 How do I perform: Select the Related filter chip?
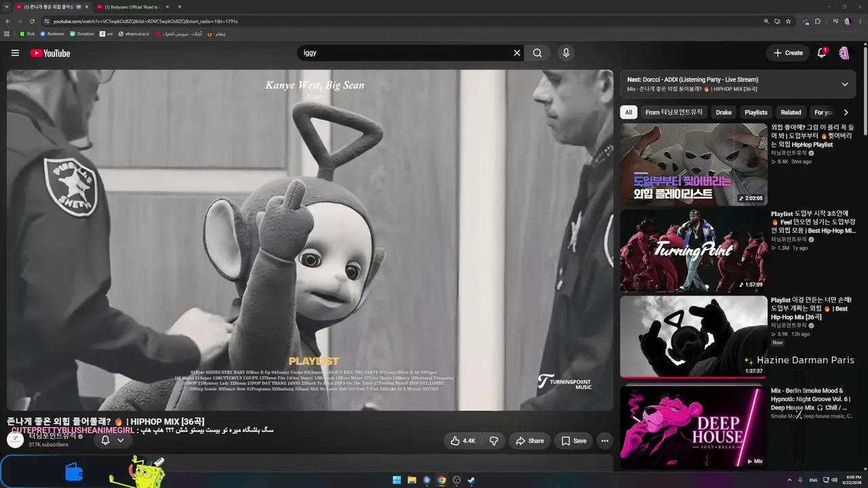[791, 113]
